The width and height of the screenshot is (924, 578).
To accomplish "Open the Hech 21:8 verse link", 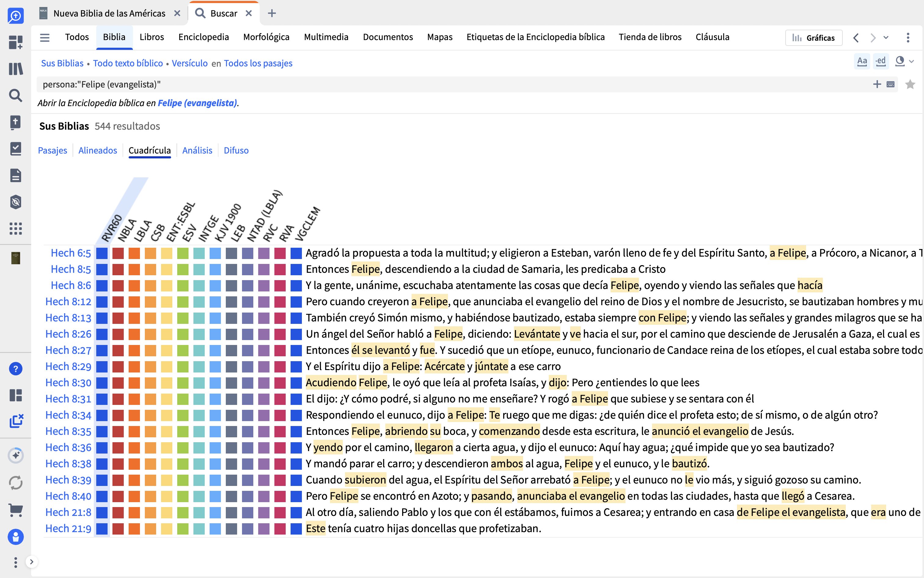I will pyautogui.click(x=68, y=512).
